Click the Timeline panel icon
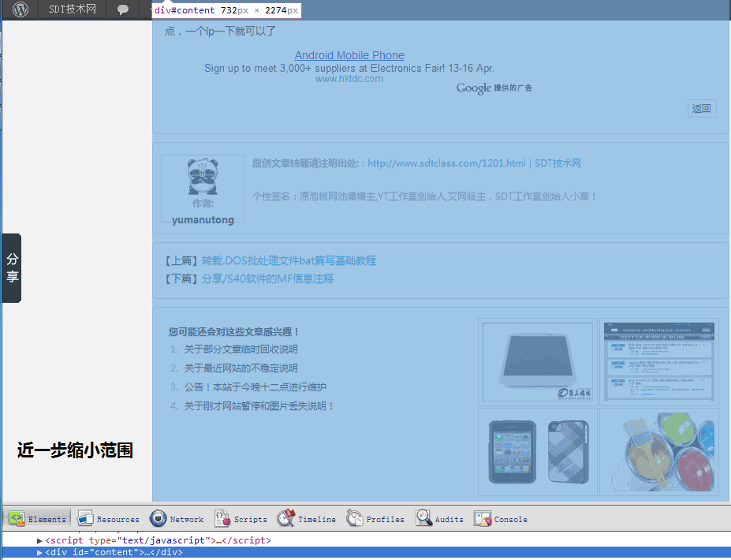731x560 pixels. coord(286,518)
